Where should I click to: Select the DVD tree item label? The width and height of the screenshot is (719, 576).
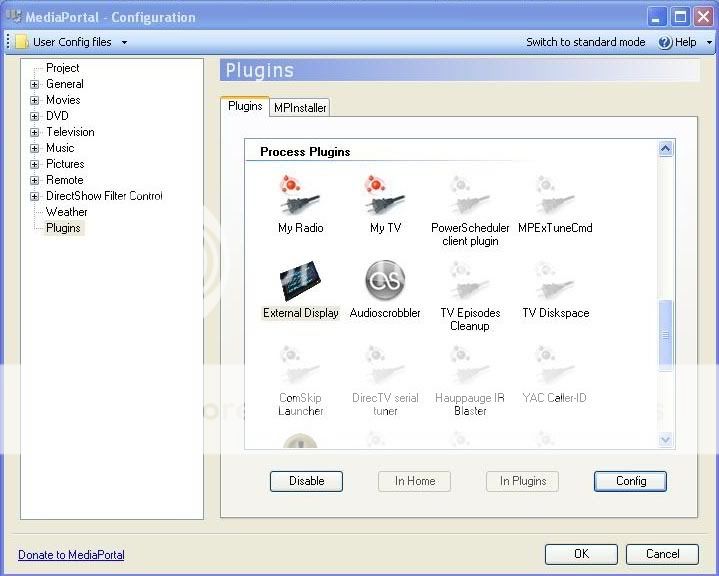57,116
